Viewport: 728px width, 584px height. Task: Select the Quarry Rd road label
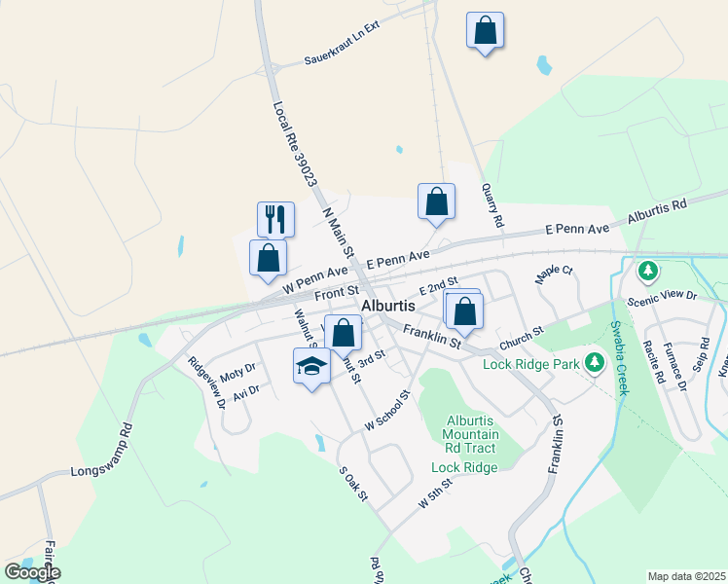click(493, 205)
